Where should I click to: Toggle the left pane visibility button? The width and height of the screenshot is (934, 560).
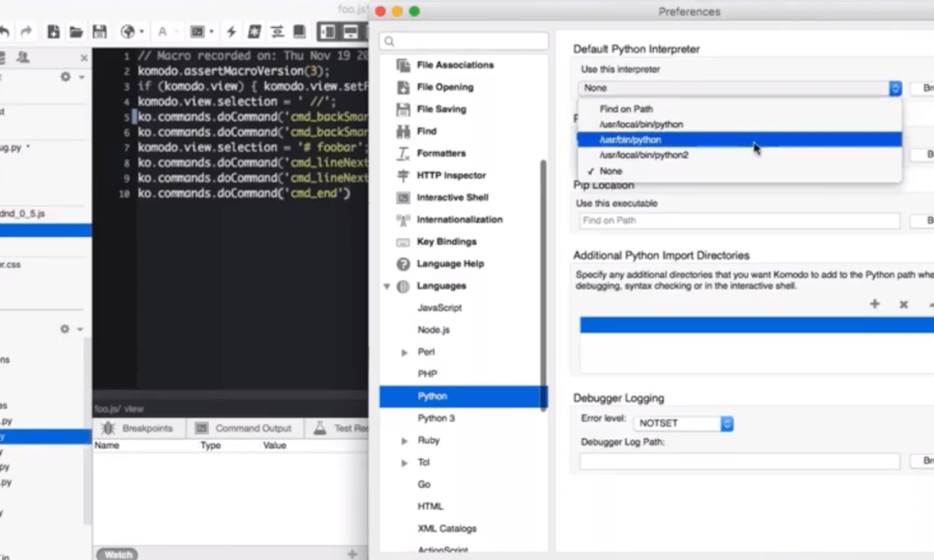(328, 32)
